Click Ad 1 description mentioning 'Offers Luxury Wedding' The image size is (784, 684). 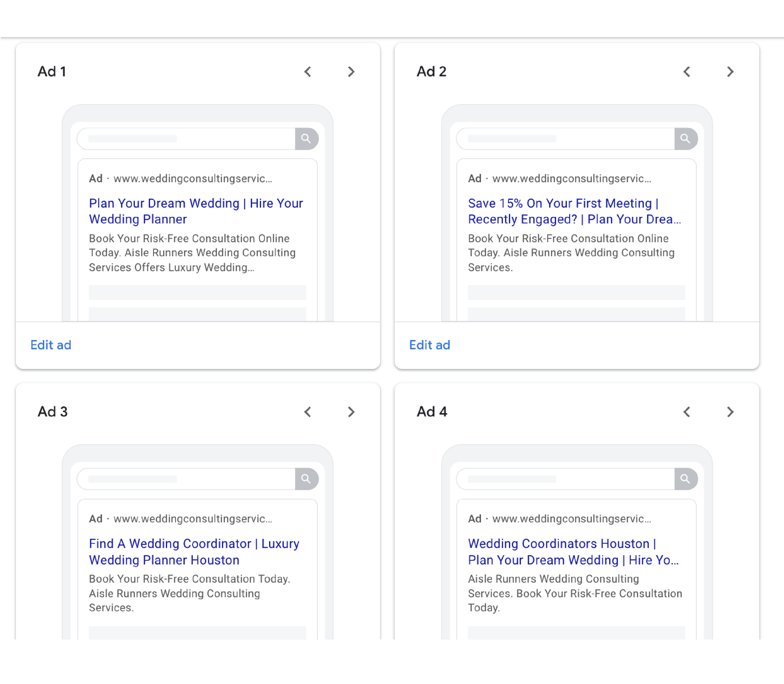coord(192,253)
